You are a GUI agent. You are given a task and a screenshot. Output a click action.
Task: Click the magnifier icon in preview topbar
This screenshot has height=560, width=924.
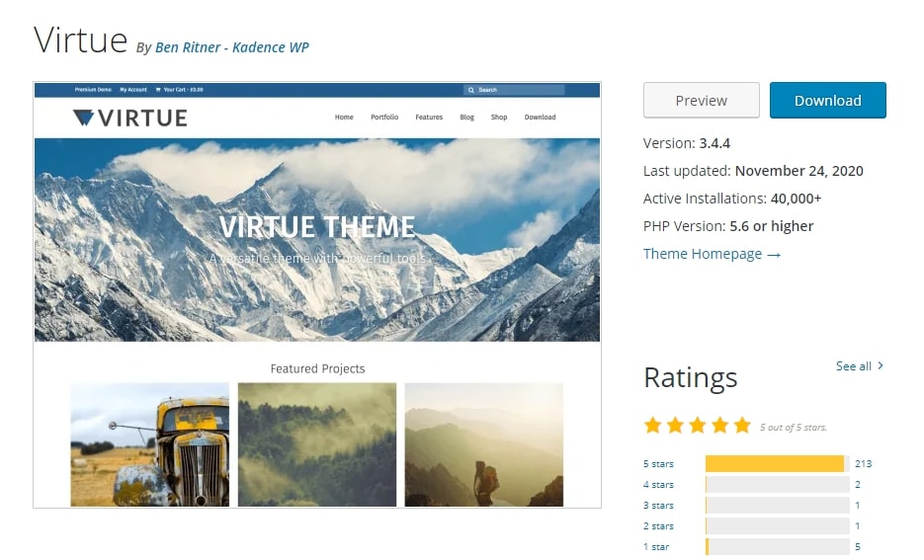pos(470,90)
